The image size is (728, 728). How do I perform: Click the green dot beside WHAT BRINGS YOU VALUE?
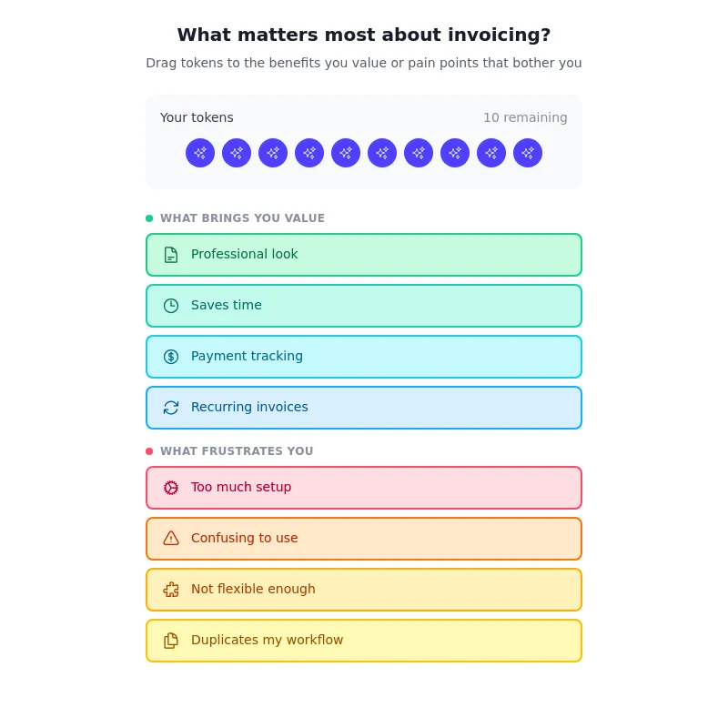149,218
